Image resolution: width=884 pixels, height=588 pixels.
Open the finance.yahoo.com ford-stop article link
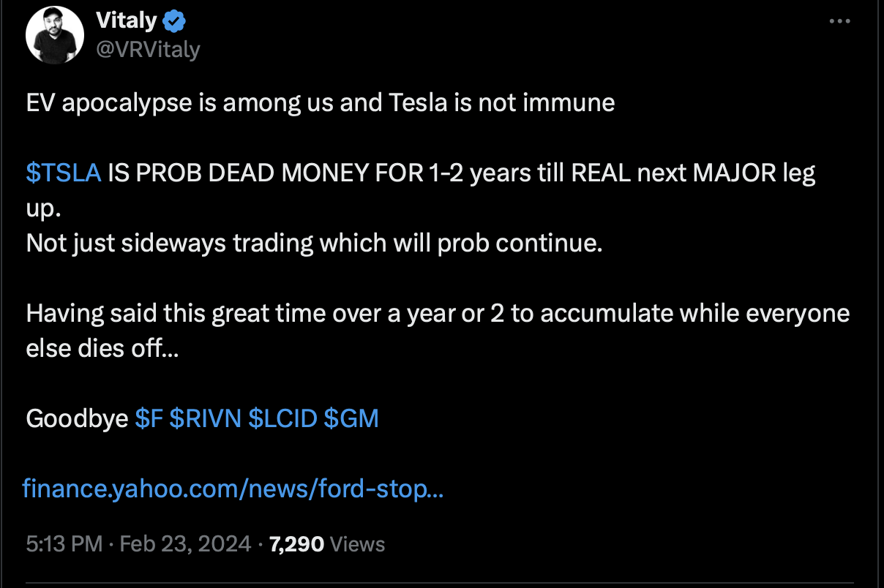tap(233, 488)
